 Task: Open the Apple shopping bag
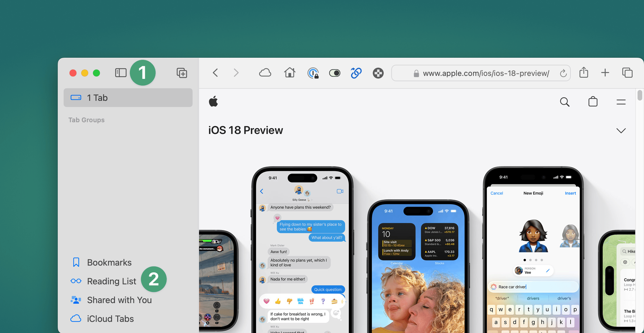[x=593, y=101]
